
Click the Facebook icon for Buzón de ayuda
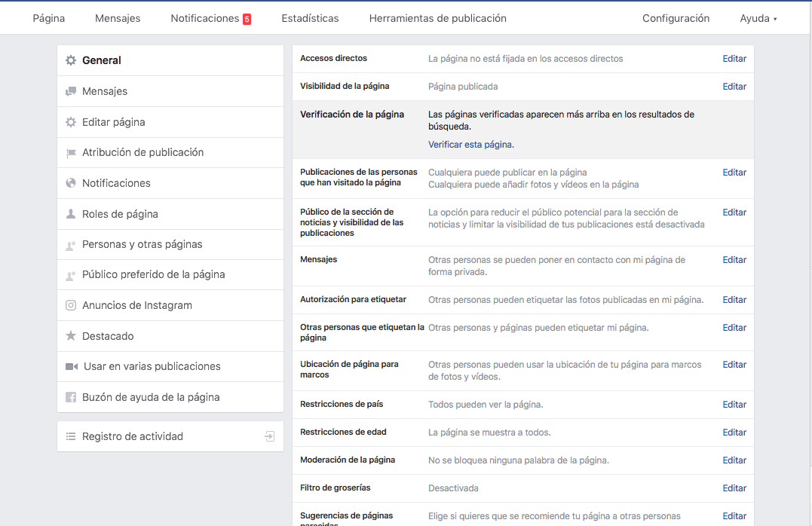coord(71,397)
